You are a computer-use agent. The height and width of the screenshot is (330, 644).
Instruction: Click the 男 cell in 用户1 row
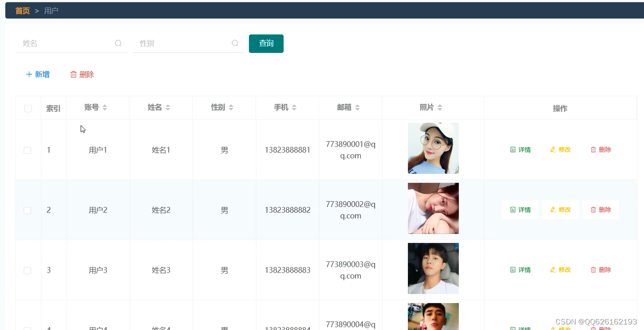point(224,150)
